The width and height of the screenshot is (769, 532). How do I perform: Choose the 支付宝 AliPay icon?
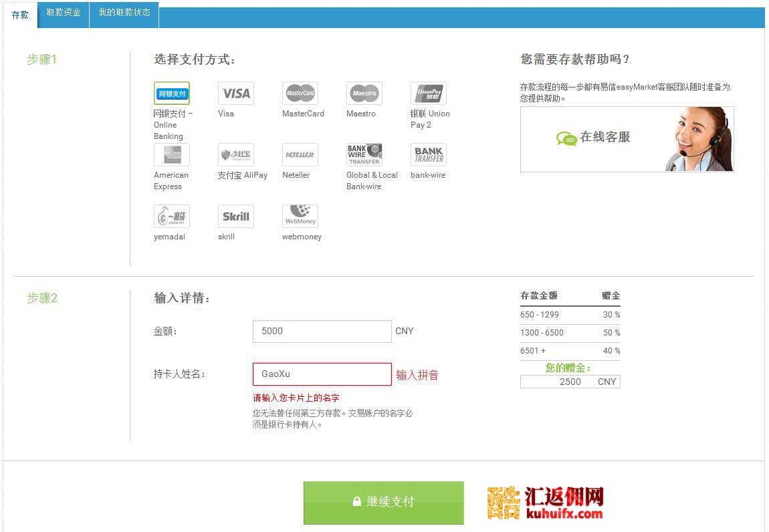pos(236,155)
